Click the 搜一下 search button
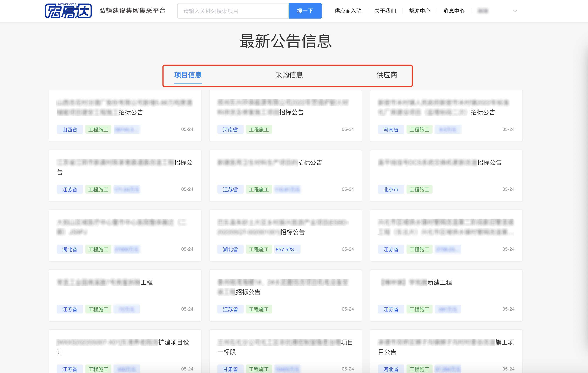This screenshot has width=588, height=373. [305, 11]
